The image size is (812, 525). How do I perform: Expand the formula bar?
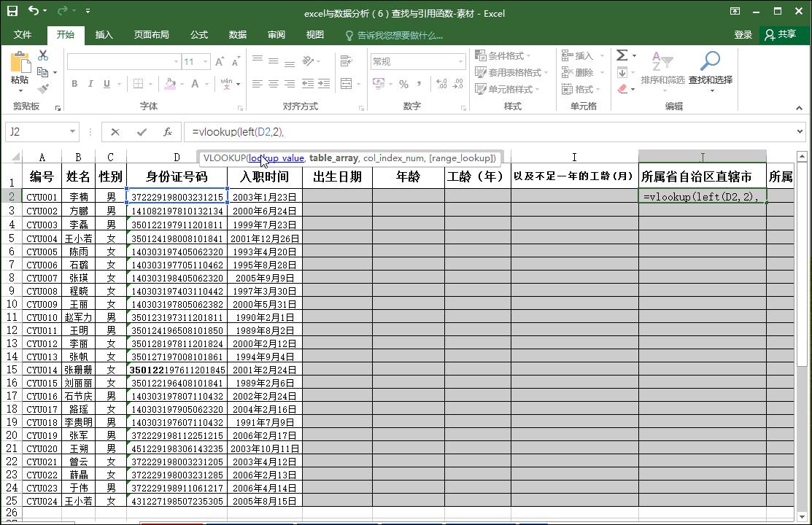coord(800,131)
